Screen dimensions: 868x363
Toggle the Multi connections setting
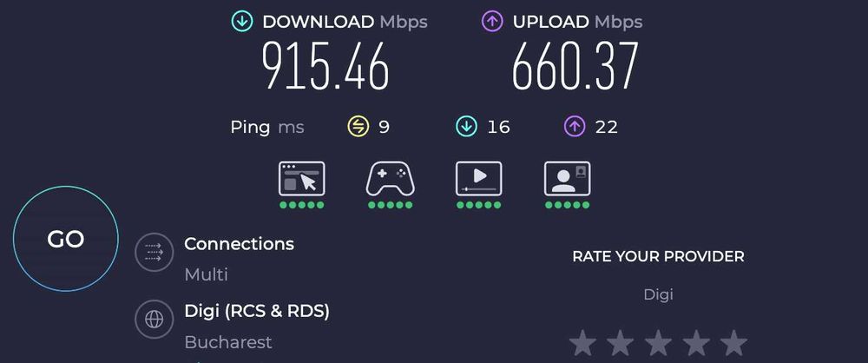[x=206, y=274]
